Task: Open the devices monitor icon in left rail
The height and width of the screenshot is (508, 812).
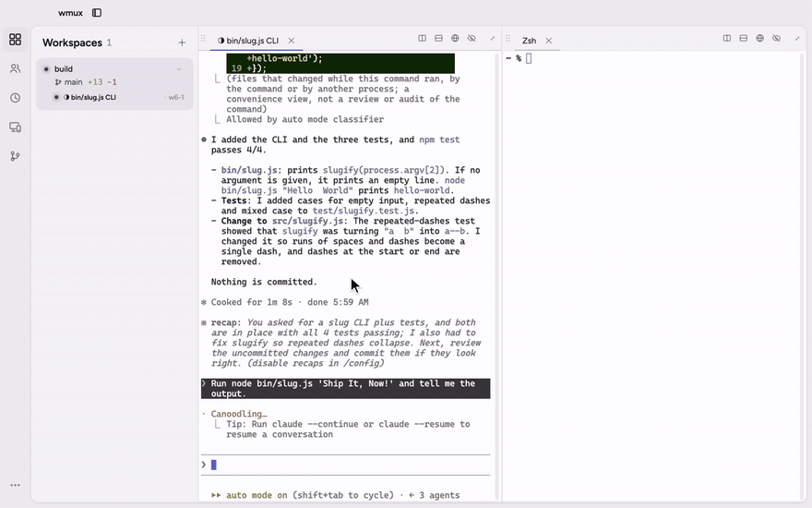Action: (x=16, y=127)
